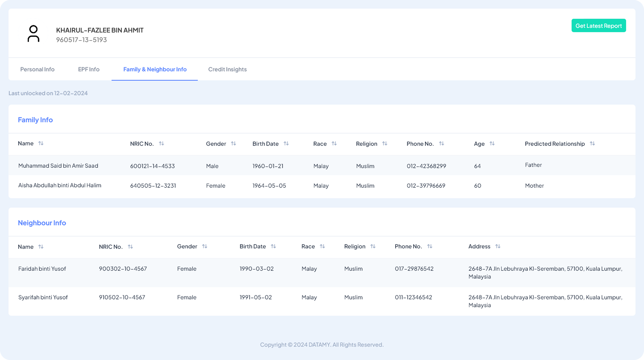This screenshot has height=360, width=644.
Task: Sort Neighbour Info by Religion icon
Action: [x=373, y=246]
